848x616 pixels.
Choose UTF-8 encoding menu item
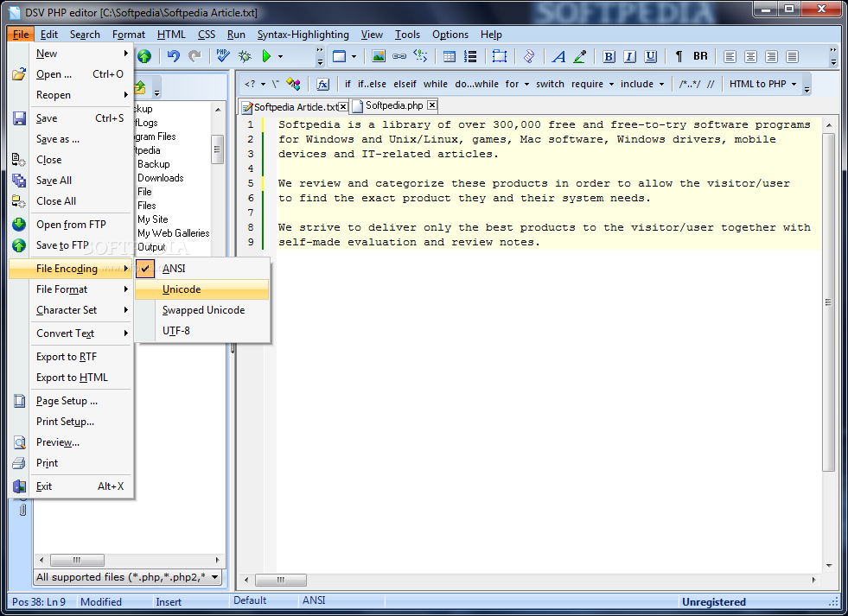coord(201,331)
